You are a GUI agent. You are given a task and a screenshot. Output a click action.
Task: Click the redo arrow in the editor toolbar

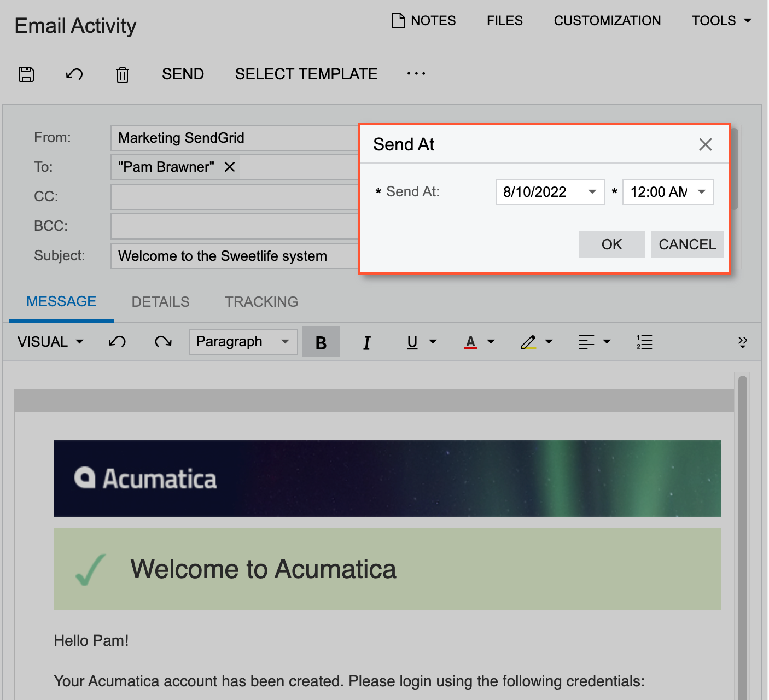click(162, 341)
